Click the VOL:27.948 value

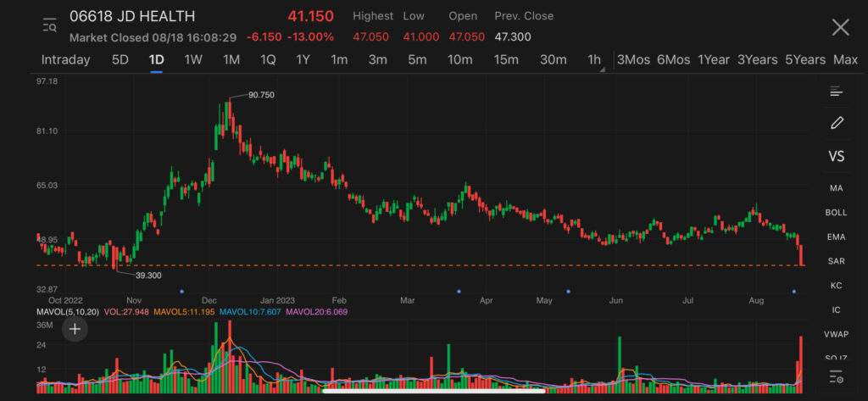pyautogui.click(x=127, y=312)
